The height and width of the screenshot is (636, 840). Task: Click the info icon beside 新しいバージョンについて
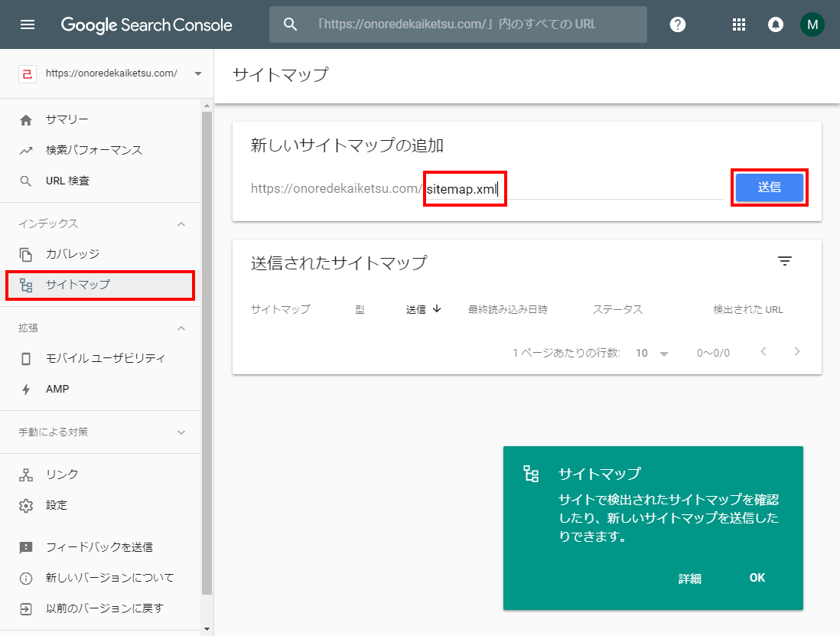tap(26, 578)
